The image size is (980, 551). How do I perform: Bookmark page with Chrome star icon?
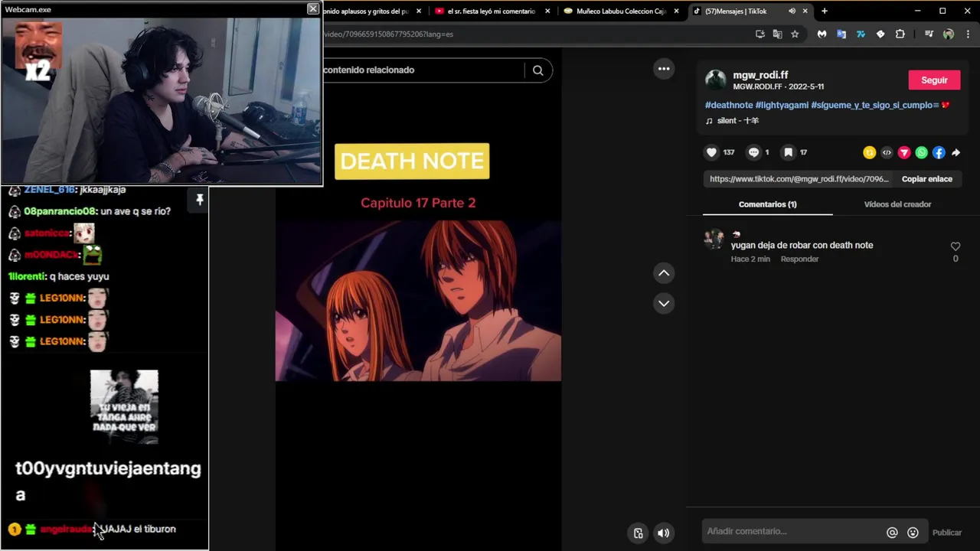[795, 34]
